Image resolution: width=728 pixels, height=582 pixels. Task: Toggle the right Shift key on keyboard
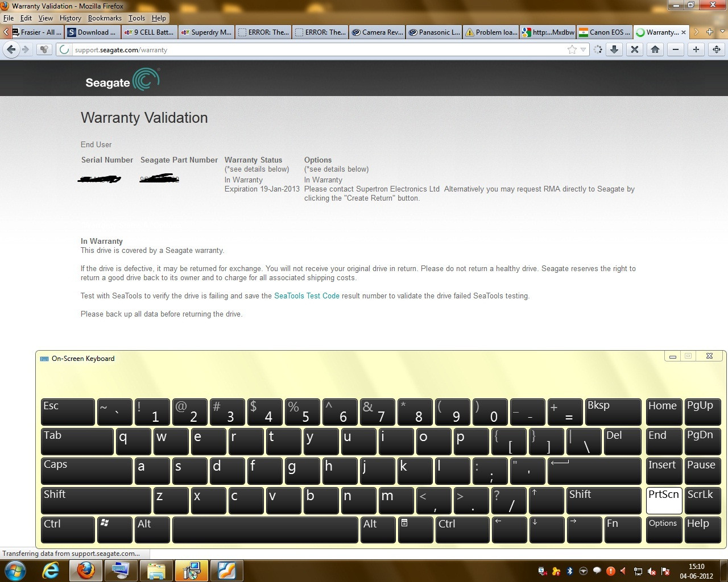[604, 501]
